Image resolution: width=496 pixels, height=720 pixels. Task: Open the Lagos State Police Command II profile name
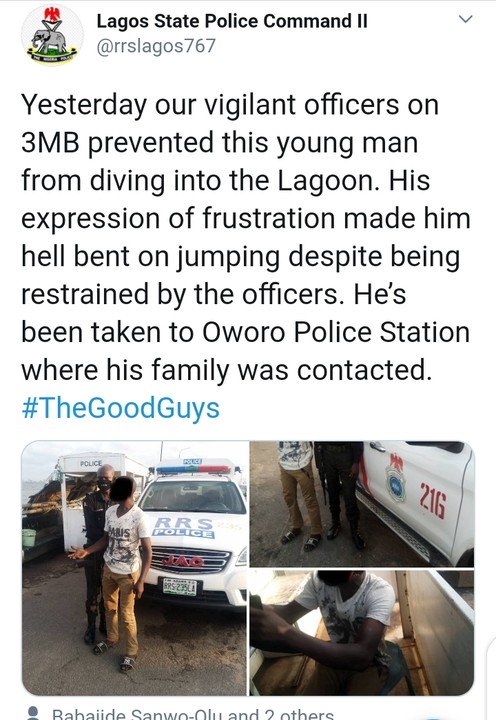pos(232,21)
